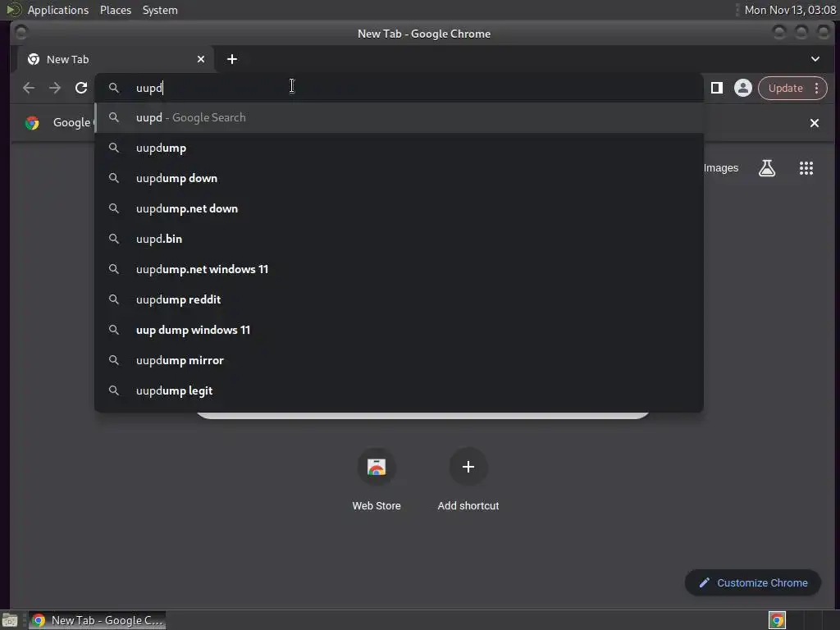
Task: Open the Places menu
Action: [x=116, y=10]
